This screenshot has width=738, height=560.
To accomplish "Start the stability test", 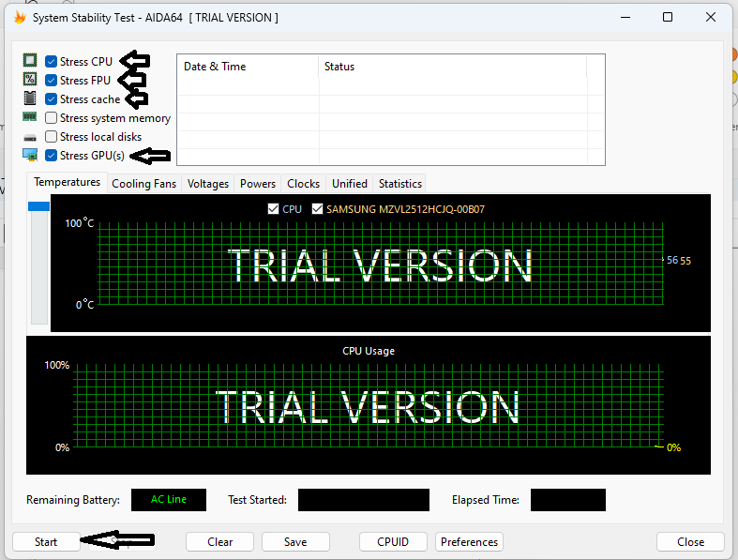I will tap(46, 541).
